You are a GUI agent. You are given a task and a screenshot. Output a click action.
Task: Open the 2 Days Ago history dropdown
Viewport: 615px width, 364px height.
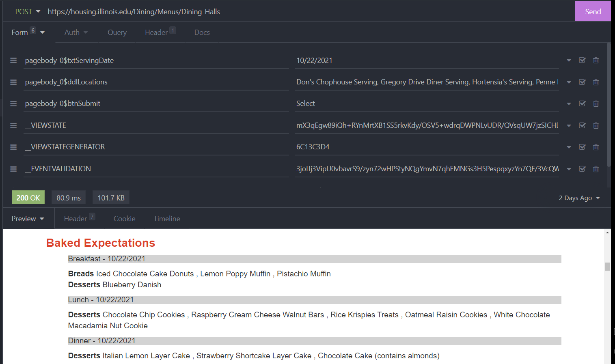click(x=579, y=198)
